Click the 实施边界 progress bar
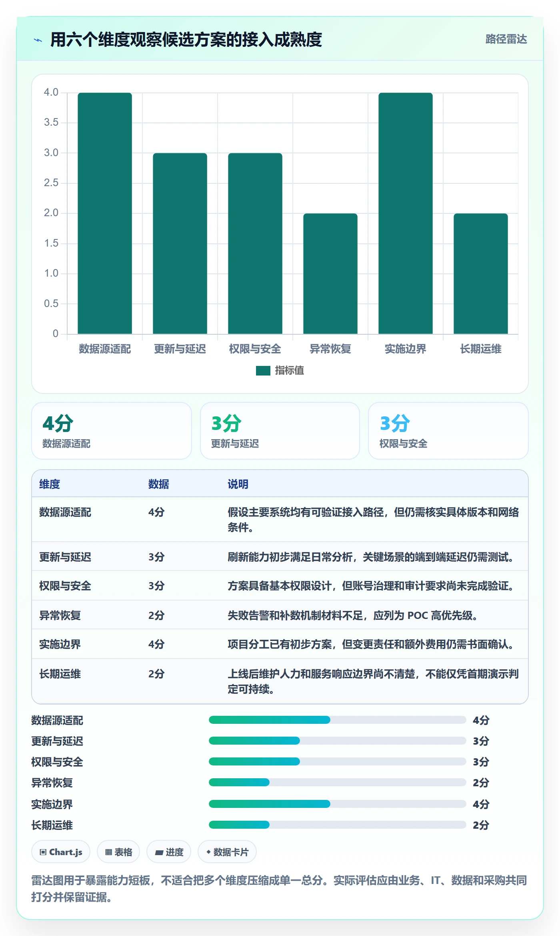Image resolution: width=560 pixels, height=936 pixels. [x=337, y=804]
